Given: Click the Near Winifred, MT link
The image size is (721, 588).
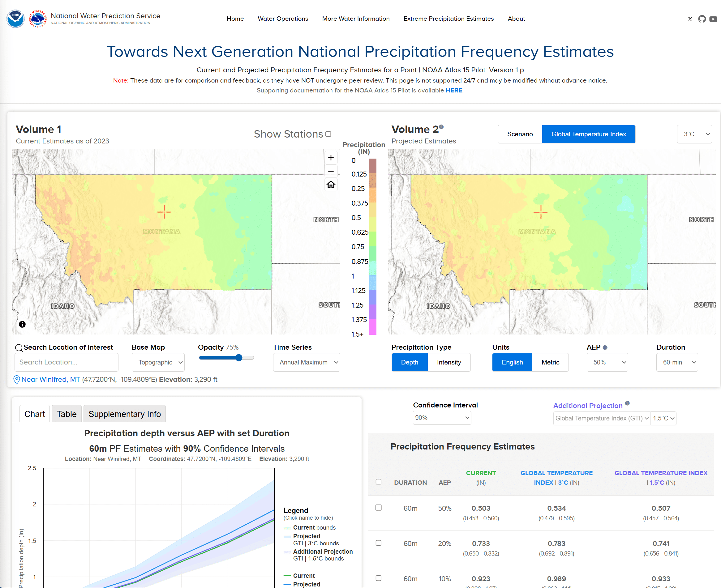Looking at the screenshot, I should click(x=50, y=379).
